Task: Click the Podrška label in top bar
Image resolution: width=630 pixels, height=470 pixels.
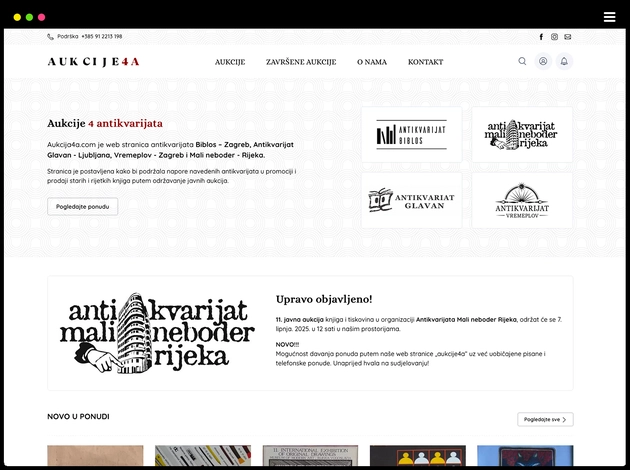Action: click(x=68, y=37)
